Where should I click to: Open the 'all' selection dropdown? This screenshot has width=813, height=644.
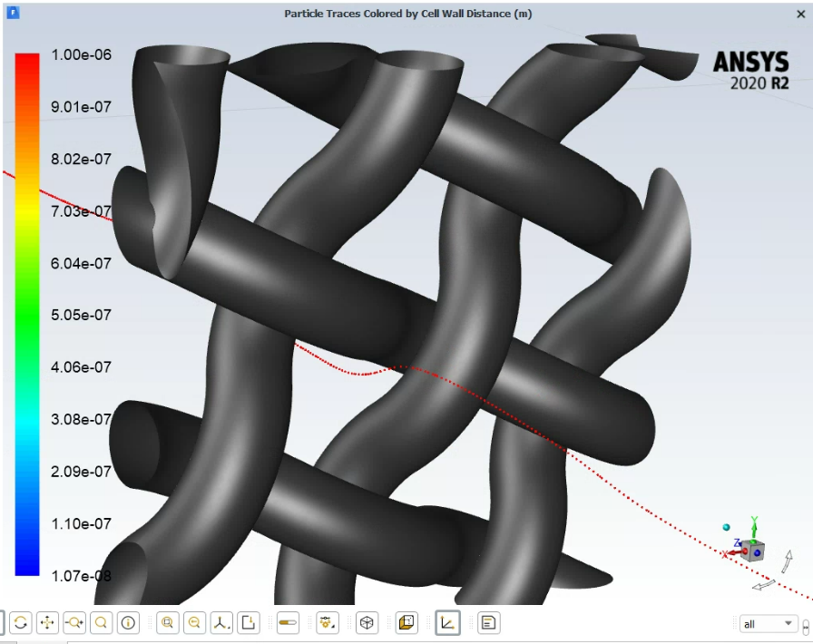coord(768,624)
